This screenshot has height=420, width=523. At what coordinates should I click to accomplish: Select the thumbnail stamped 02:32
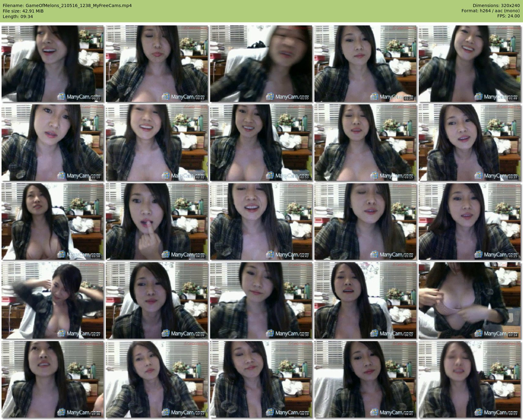coord(157,143)
